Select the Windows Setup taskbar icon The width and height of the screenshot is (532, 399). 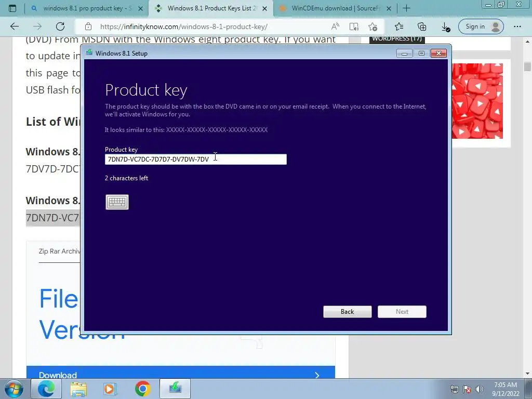pyautogui.click(x=175, y=389)
